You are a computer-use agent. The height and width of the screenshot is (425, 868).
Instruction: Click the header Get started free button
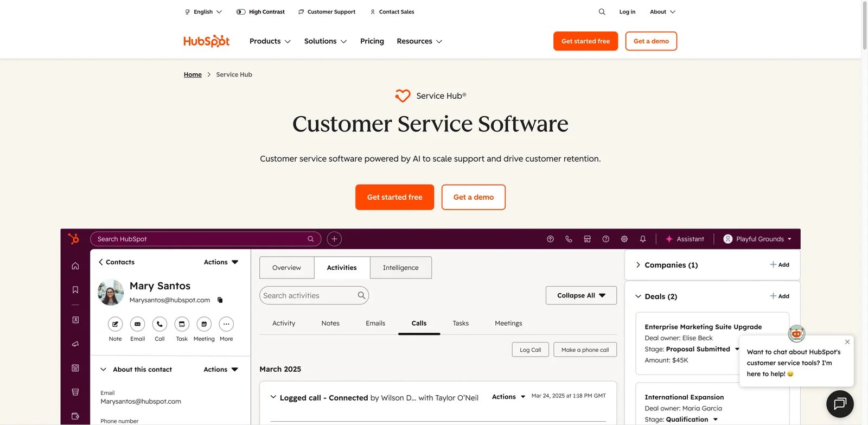click(585, 41)
